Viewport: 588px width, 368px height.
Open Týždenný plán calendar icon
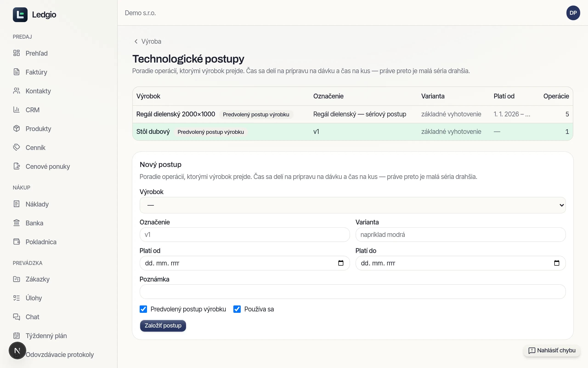(17, 336)
